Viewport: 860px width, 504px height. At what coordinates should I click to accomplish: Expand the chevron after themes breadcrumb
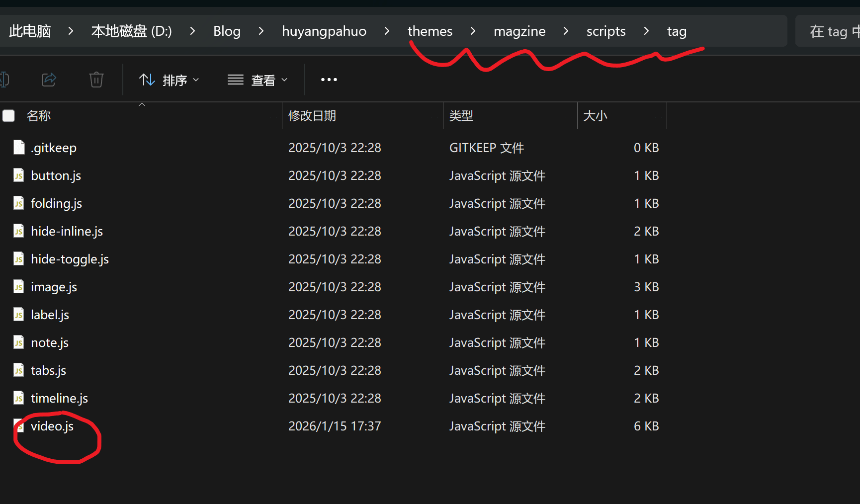coord(473,31)
